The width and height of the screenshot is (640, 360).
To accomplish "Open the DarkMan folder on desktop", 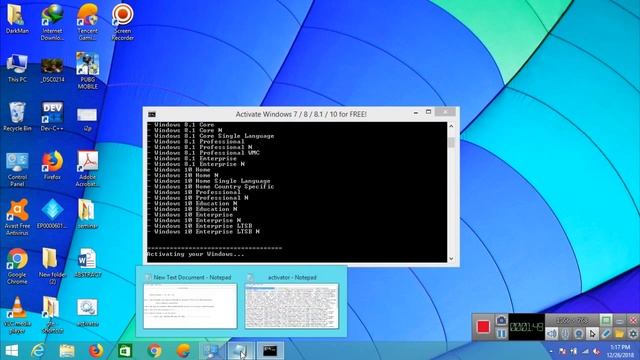I will 17,19.
